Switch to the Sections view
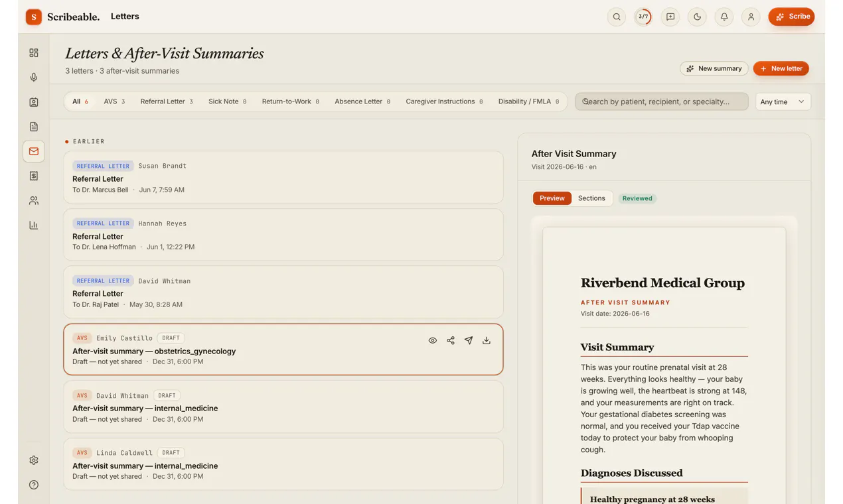Viewport: 843px width, 504px height. (x=591, y=198)
